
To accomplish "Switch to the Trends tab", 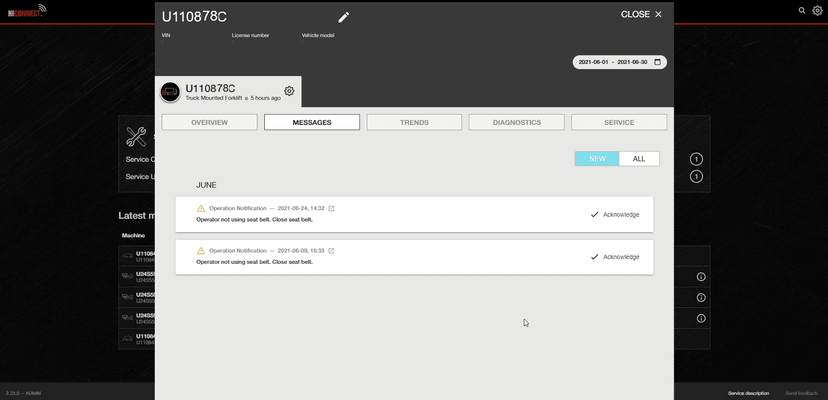I will (x=413, y=122).
